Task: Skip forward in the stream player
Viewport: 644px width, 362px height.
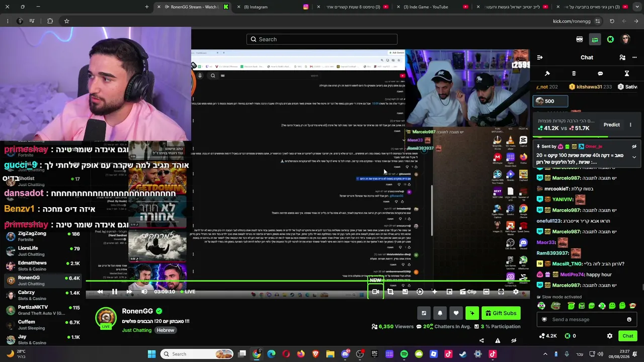Action: pos(129,292)
